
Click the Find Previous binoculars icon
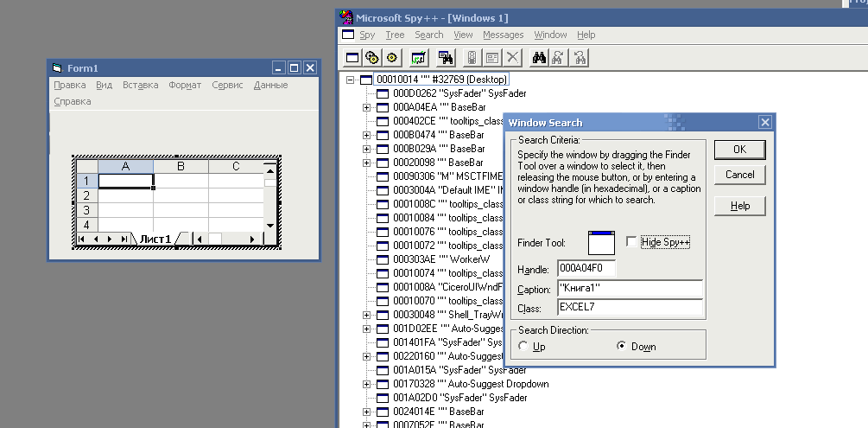coord(580,57)
